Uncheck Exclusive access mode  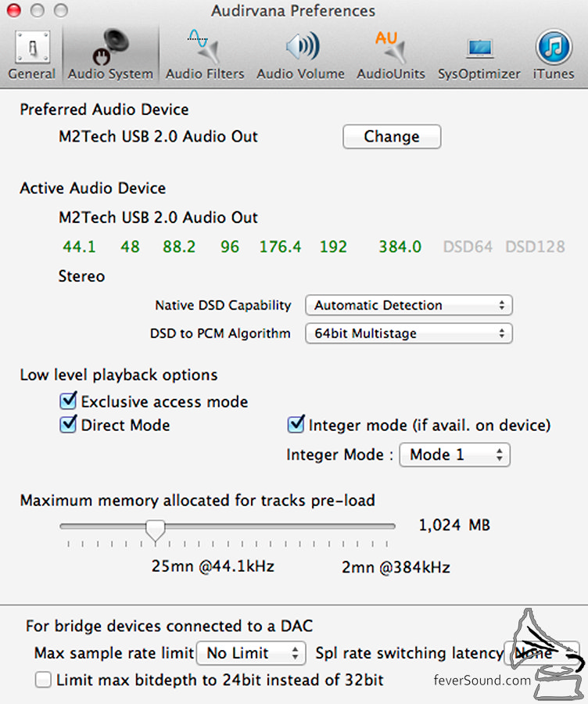point(68,400)
